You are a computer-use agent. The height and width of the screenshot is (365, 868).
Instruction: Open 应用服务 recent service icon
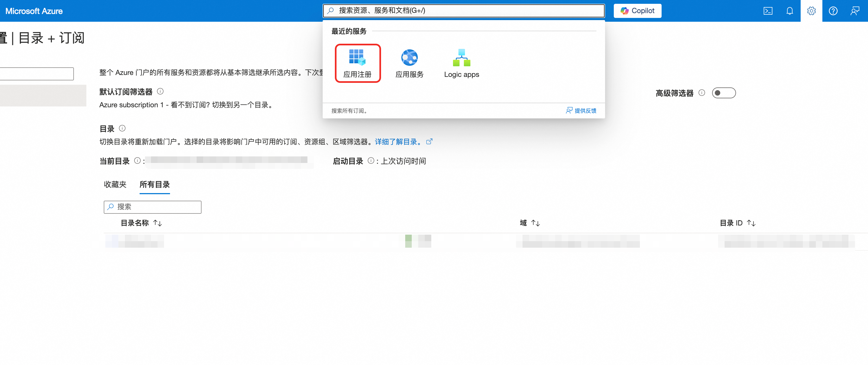coord(409,63)
